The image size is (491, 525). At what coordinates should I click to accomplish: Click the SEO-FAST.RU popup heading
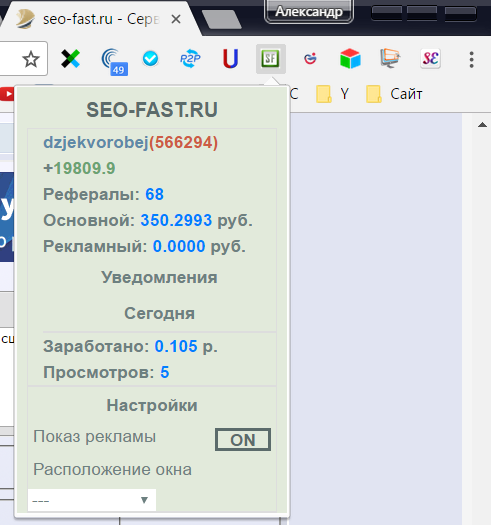point(152,110)
